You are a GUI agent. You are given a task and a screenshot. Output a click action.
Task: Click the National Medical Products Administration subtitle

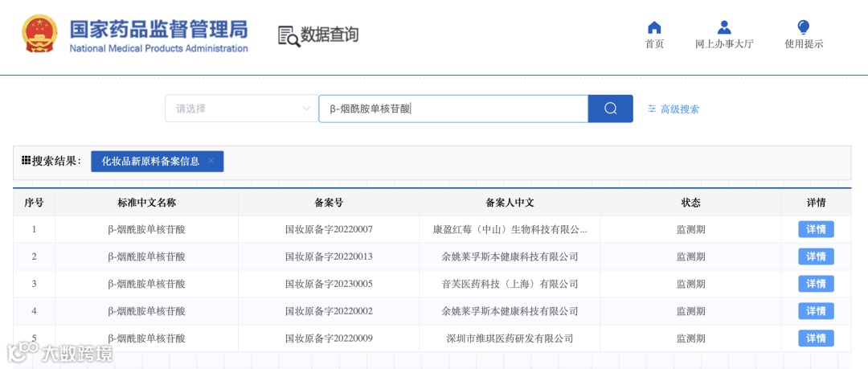click(x=159, y=48)
